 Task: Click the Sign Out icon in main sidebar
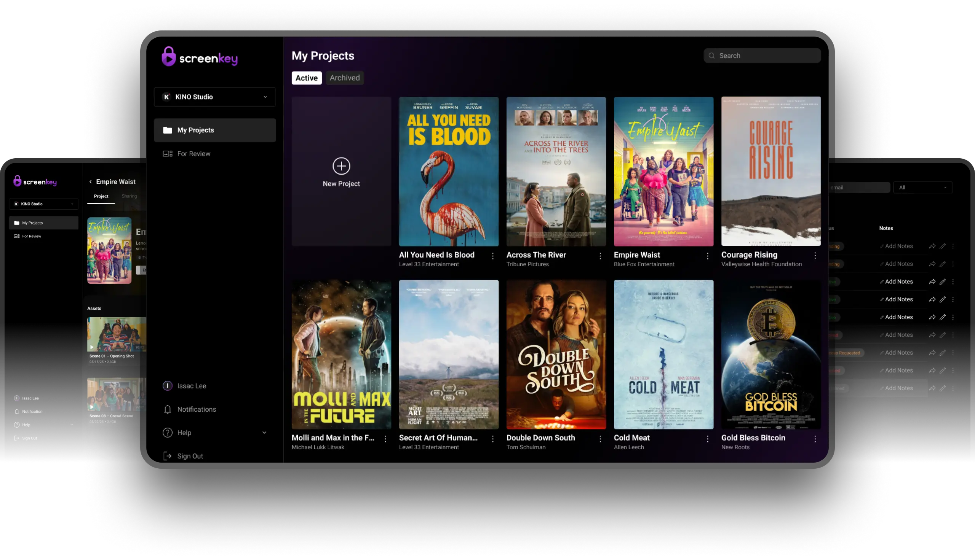(168, 456)
